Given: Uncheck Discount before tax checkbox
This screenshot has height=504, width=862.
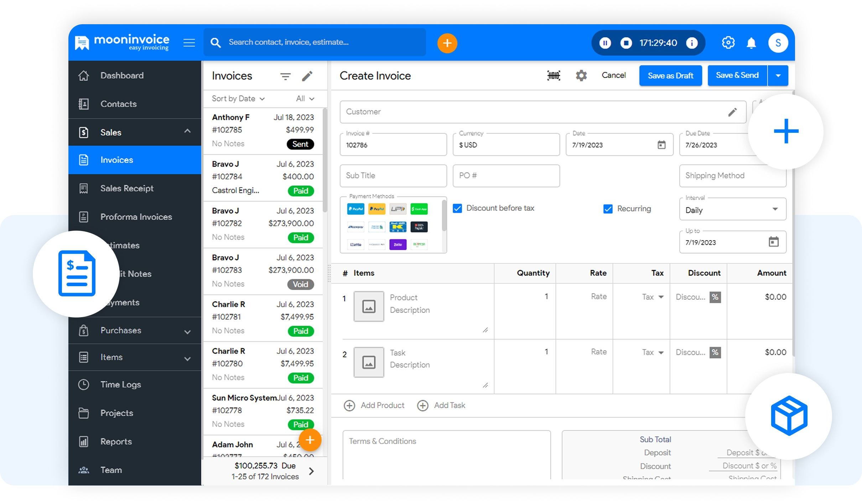Looking at the screenshot, I should coord(457,208).
